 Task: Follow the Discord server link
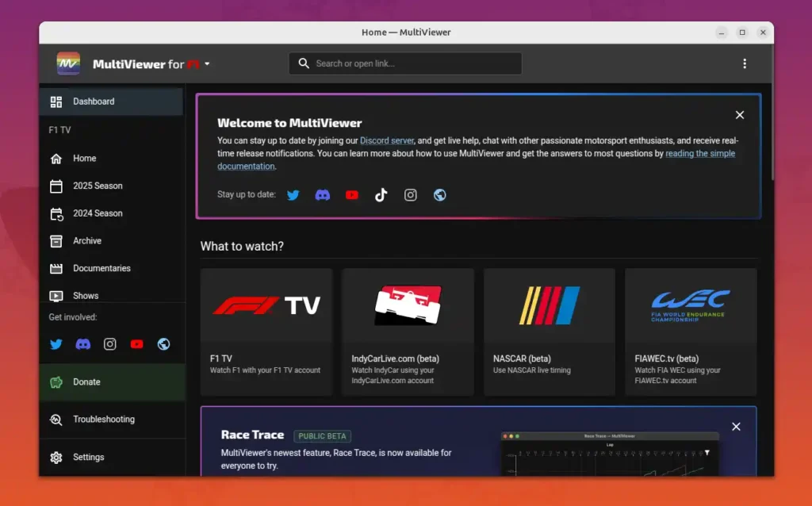387,140
